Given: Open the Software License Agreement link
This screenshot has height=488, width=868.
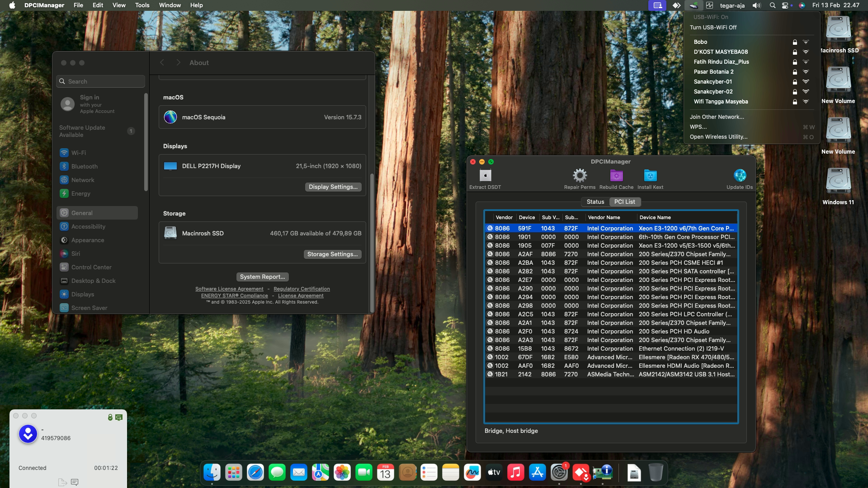Looking at the screenshot, I should pyautogui.click(x=229, y=289).
